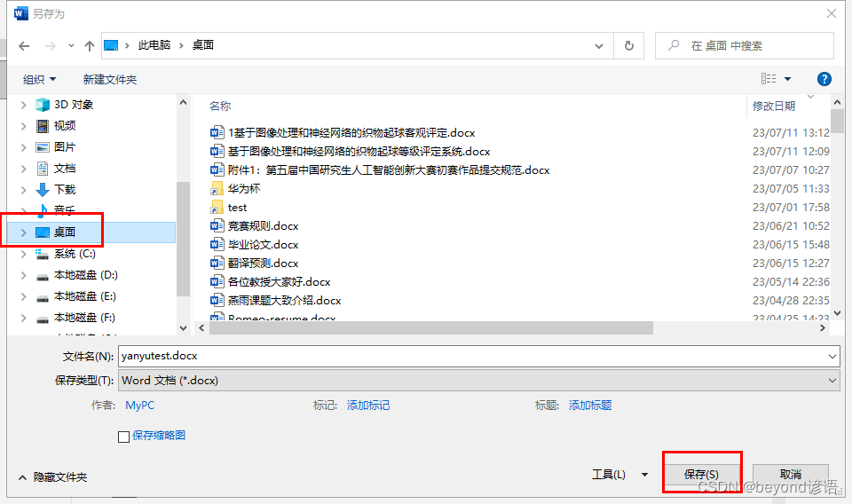
Task: Select 桌面 in the address path
Action: click(x=203, y=45)
